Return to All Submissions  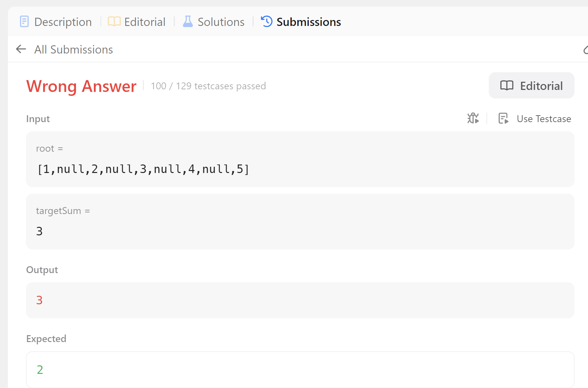[x=74, y=50]
